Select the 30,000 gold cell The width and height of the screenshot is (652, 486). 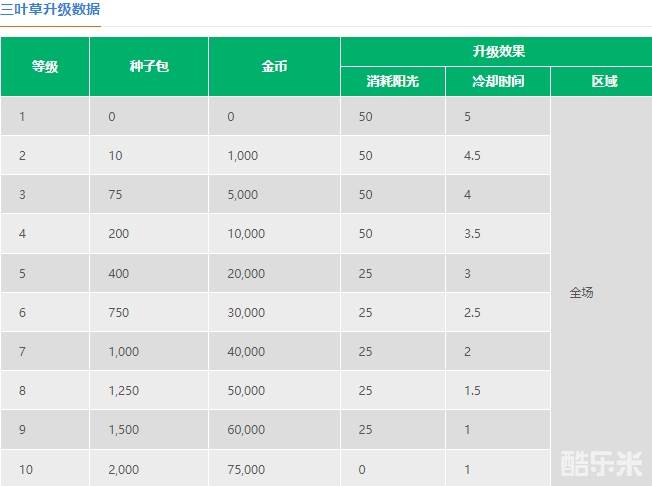246,313
